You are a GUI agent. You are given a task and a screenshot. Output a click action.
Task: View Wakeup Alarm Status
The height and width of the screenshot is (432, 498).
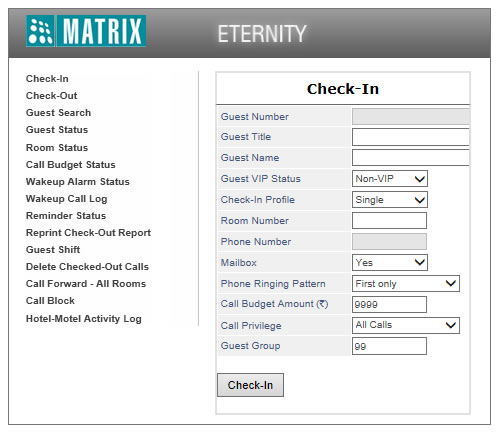pos(78,182)
